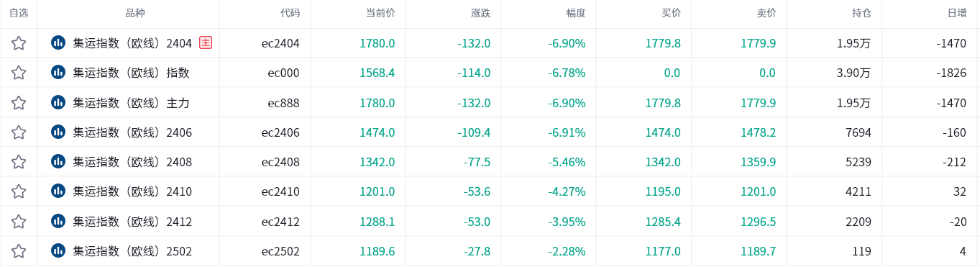
Task: Click the star icon for ec2406
Action: (19, 132)
